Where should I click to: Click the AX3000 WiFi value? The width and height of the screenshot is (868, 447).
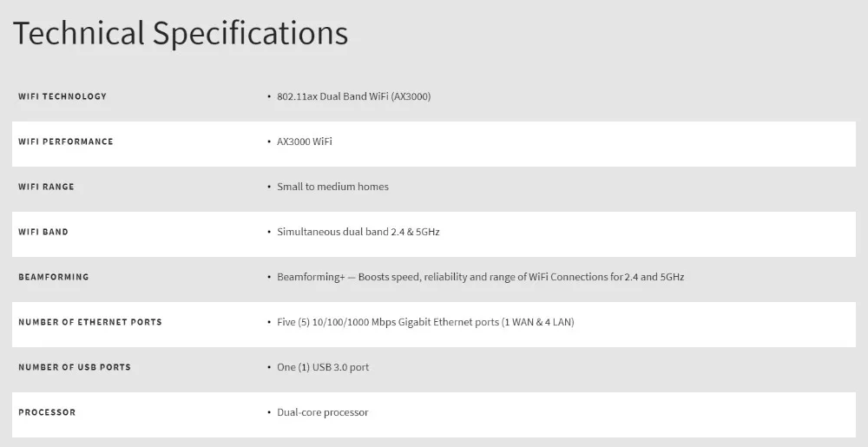[305, 141]
